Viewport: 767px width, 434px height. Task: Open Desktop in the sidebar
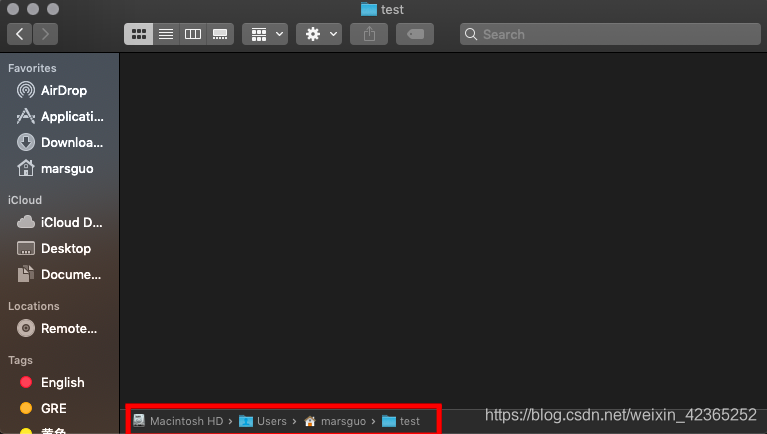(60, 249)
